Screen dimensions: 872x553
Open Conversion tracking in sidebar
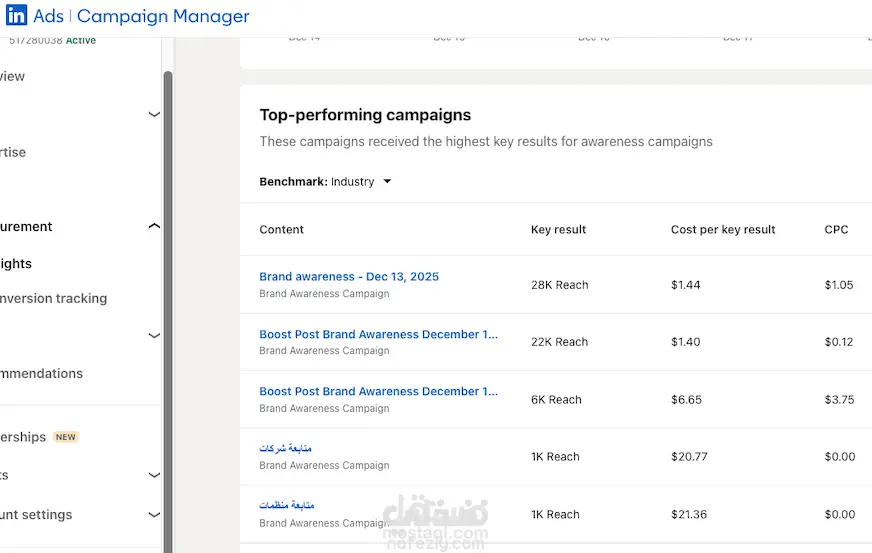coord(53,298)
